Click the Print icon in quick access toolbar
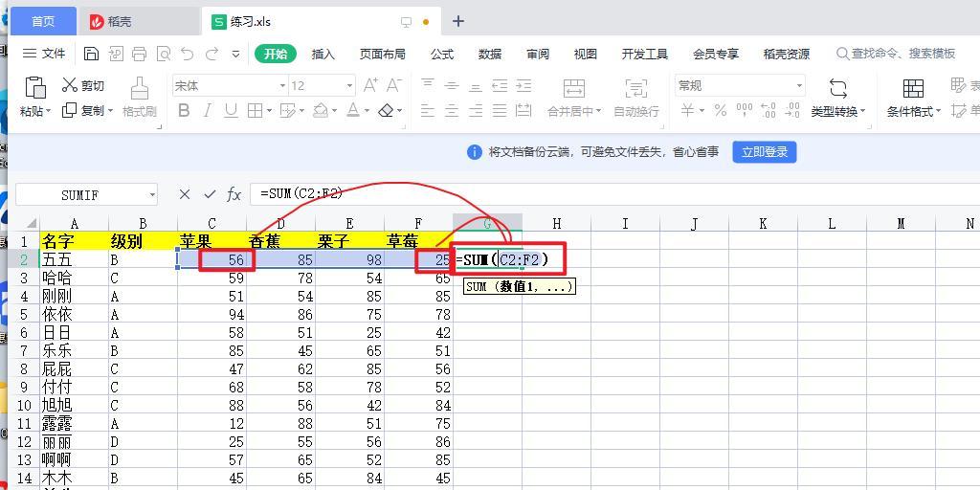Screen dimensions: 980x490 [x=139, y=54]
